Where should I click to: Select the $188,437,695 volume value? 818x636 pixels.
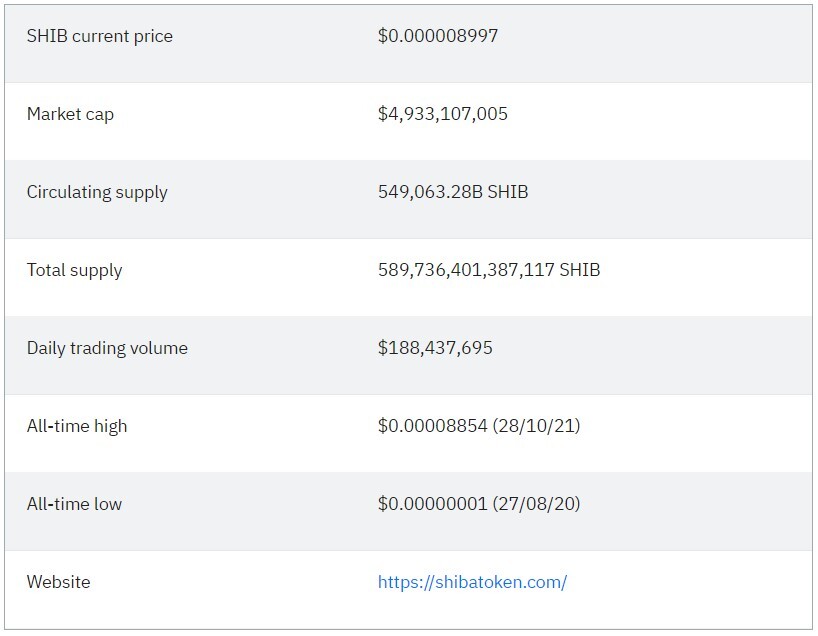(x=435, y=347)
